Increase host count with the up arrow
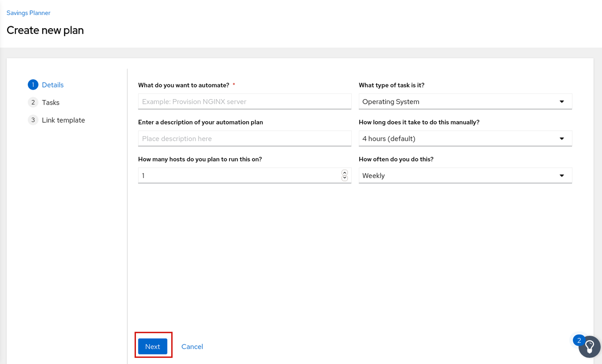This screenshot has height=364, width=602. (344, 173)
